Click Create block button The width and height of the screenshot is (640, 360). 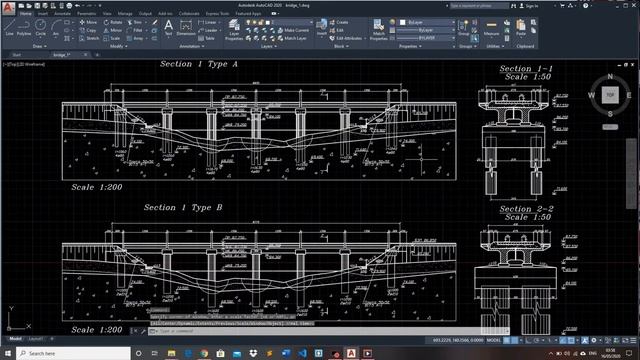(x=339, y=22)
